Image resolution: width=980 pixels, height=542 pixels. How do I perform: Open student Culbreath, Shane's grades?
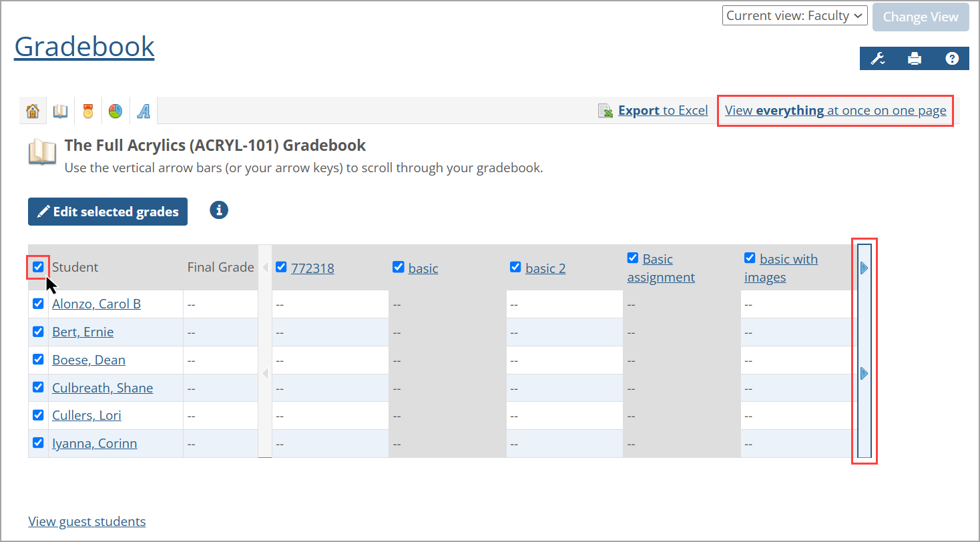click(x=102, y=387)
